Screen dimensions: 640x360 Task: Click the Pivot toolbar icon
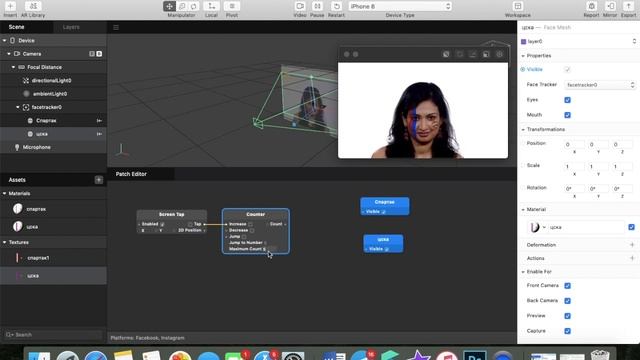tap(232, 6)
